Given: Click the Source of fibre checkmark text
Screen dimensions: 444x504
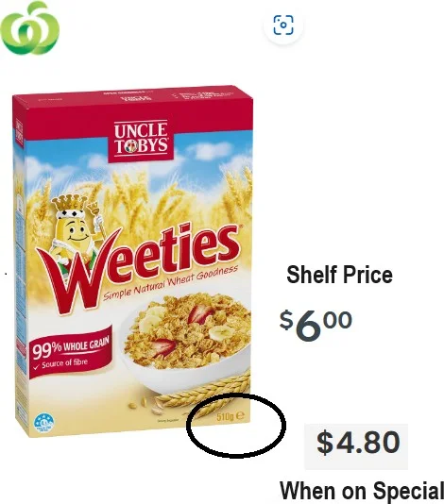Looking at the screenshot, I should click(61, 364).
